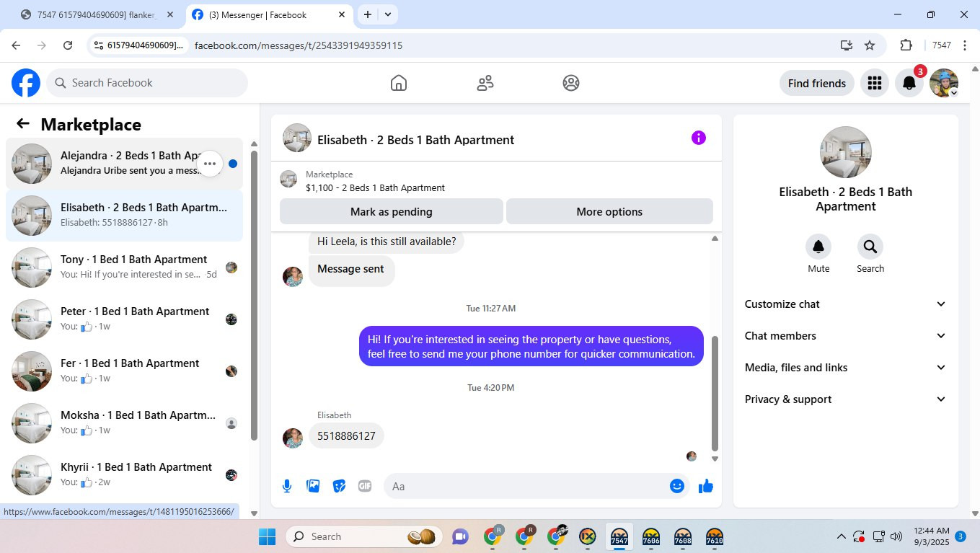
Task: Open the Fer 1 Bed conversation
Action: click(124, 371)
